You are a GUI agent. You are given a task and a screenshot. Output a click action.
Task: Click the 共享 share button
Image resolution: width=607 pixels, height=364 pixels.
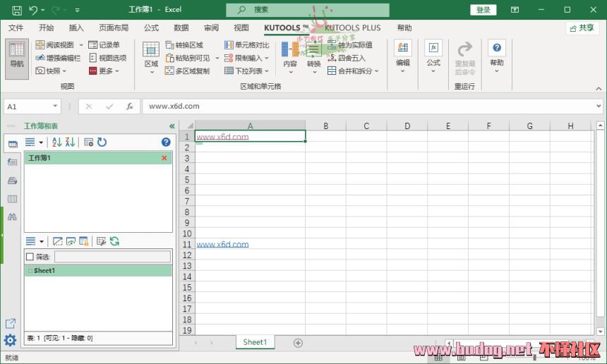[x=582, y=28]
